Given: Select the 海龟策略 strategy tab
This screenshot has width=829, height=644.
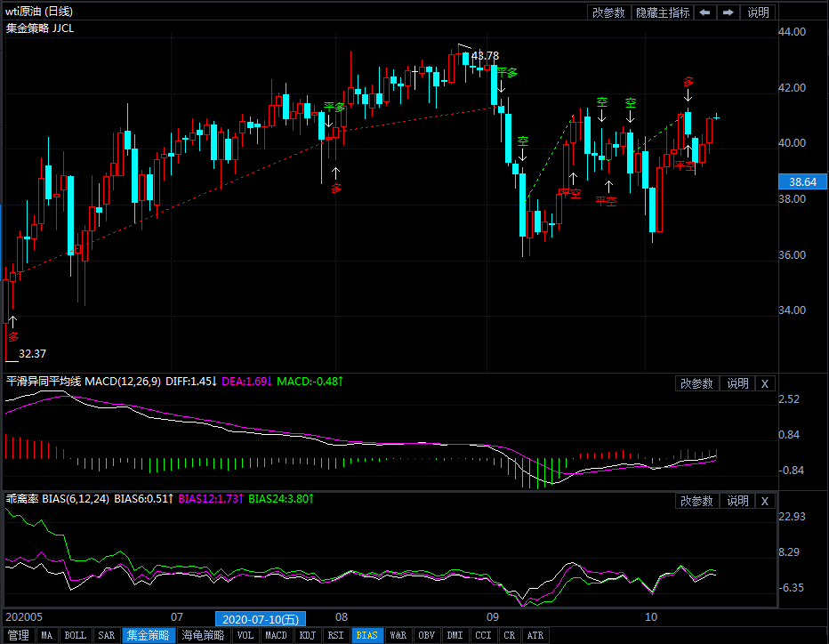Looking at the screenshot, I should tap(204, 636).
